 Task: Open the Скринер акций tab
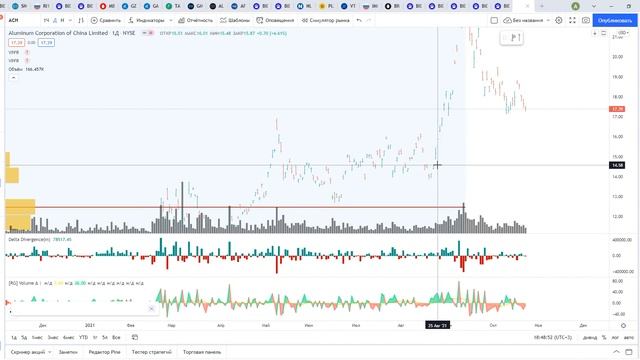click(28, 352)
